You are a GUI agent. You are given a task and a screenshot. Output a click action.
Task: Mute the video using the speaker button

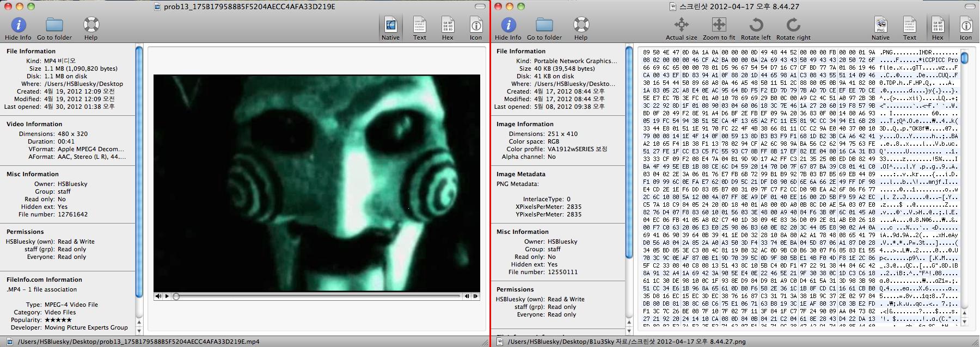coord(158,296)
